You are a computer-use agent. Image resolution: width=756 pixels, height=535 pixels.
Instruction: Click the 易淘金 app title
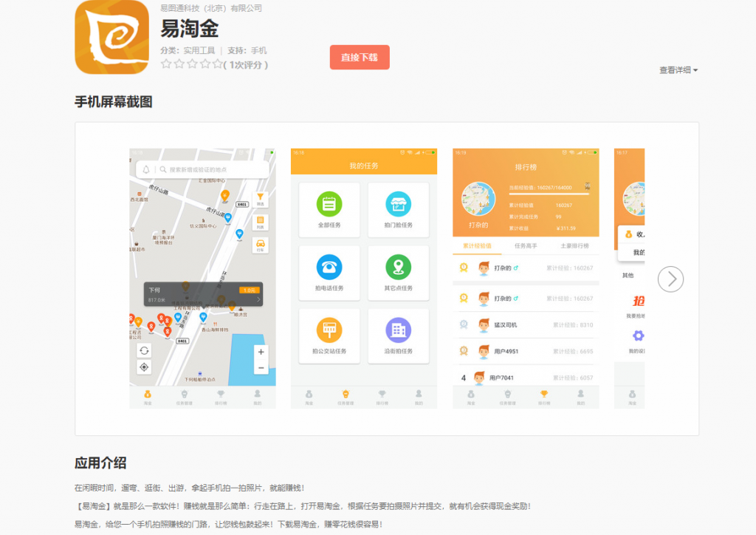point(190,29)
